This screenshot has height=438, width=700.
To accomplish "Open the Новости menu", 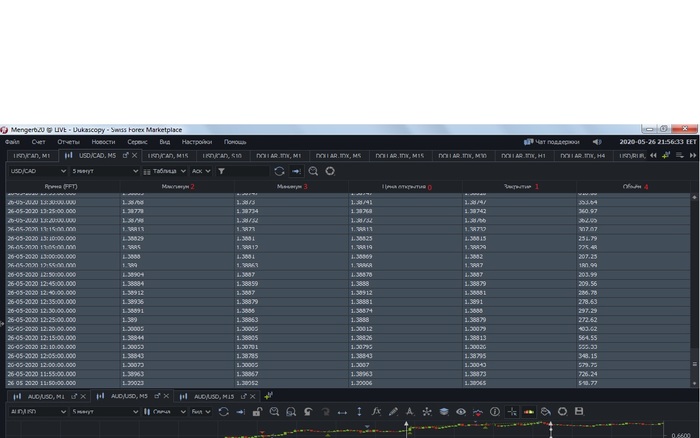I will (103, 142).
